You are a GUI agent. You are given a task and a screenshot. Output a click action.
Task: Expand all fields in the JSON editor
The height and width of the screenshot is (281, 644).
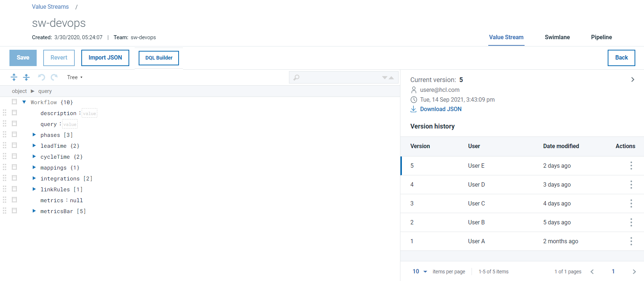coord(14,77)
